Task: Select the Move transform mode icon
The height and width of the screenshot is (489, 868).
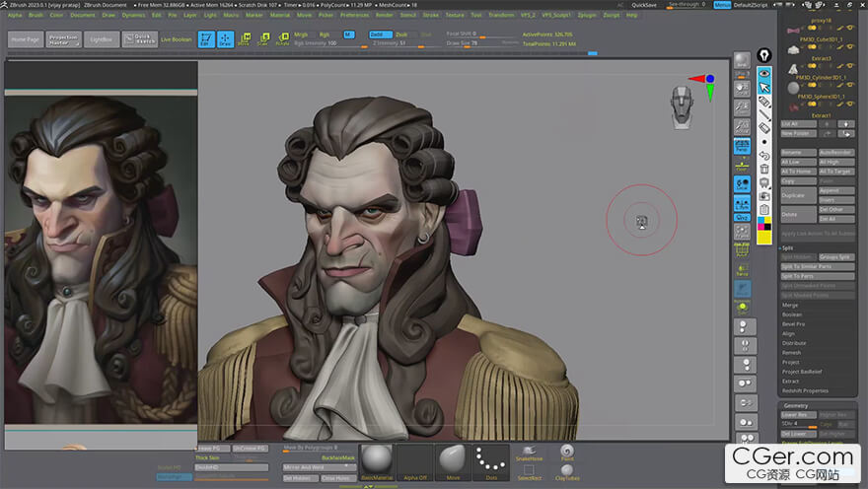Action: (x=245, y=38)
